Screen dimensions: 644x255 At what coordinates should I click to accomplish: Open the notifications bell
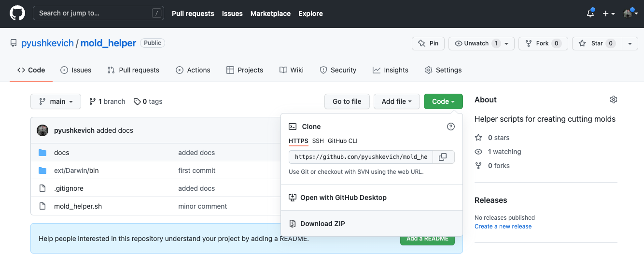tap(590, 13)
